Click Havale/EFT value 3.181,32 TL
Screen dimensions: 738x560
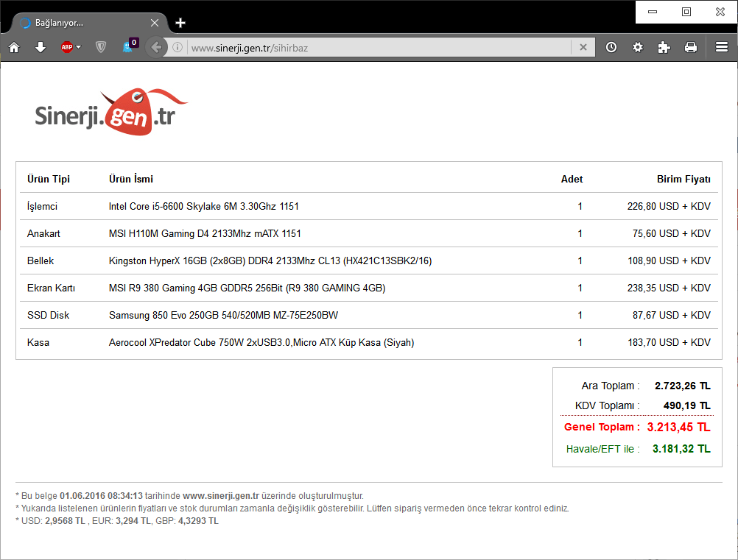pyautogui.click(x=681, y=449)
